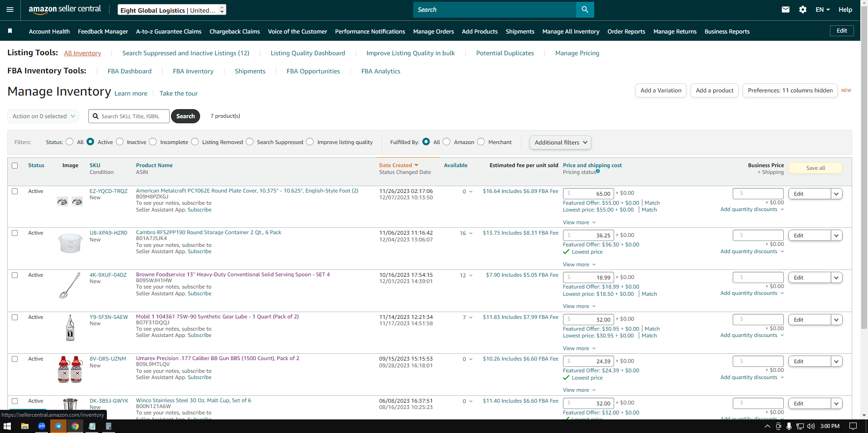Open Notepad from the taskbar

[x=92, y=426]
